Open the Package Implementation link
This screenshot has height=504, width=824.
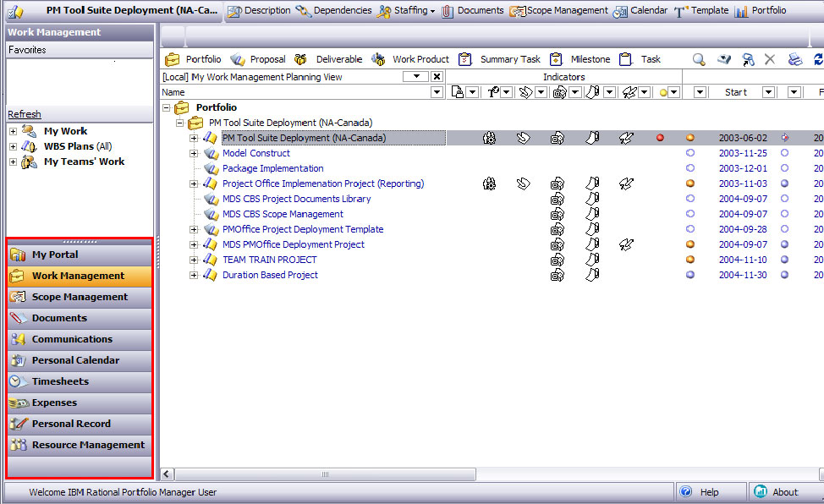(x=272, y=168)
